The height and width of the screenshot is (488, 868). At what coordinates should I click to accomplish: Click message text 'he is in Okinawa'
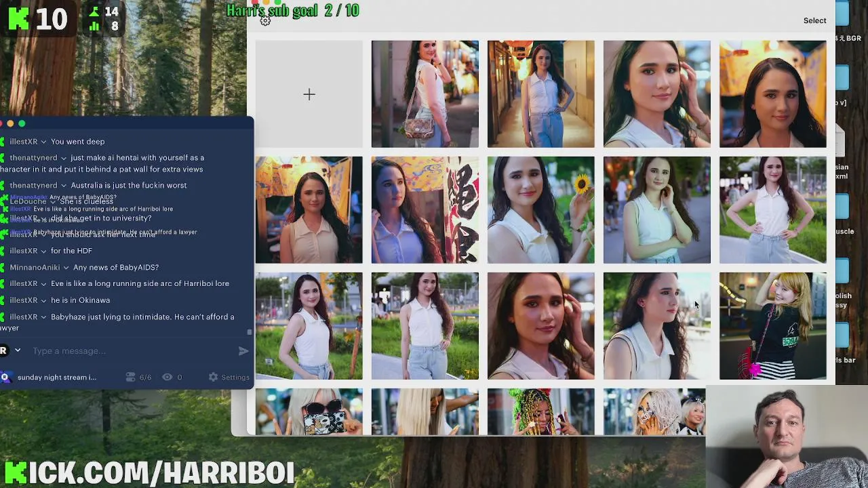(x=80, y=300)
